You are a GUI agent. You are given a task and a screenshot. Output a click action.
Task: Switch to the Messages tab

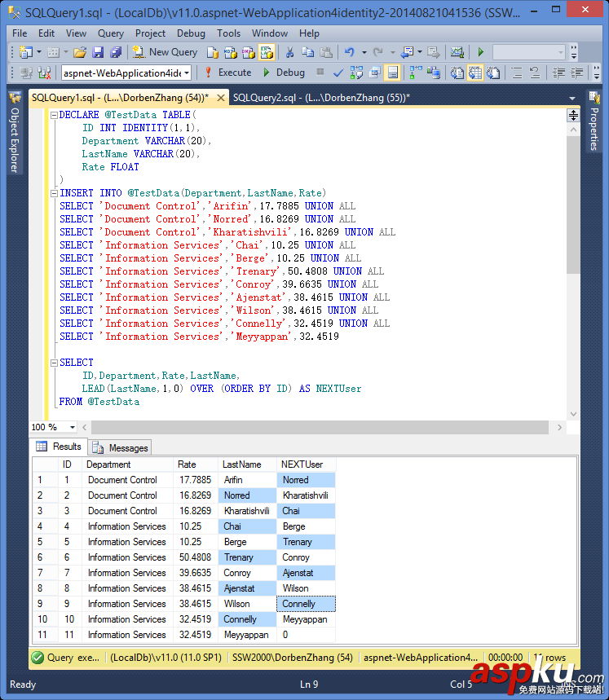coord(121,447)
